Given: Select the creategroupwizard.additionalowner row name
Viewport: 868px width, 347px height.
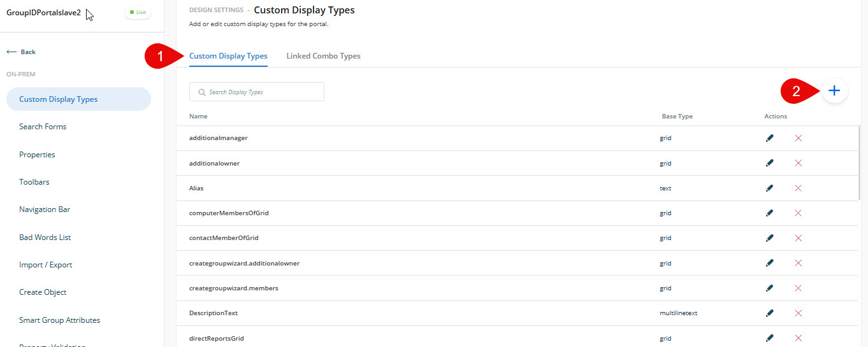Looking at the screenshot, I should pyautogui.click(x=244, y=263).
